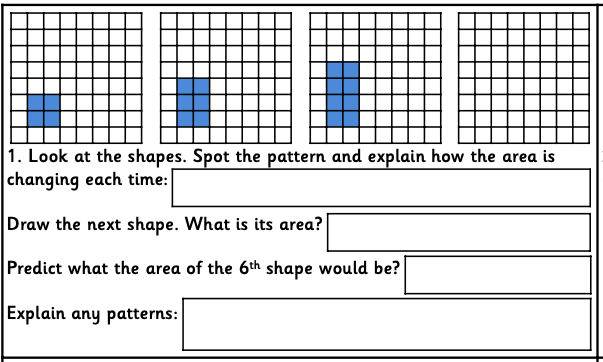Click the top-left cell of the first grid
Image resolution: width=603 pixels, height=362 pixels.
(19, 21)
